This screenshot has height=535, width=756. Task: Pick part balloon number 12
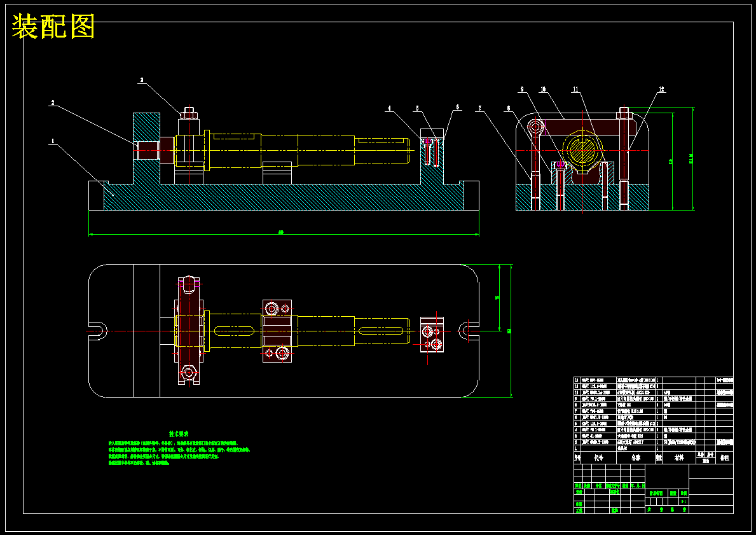tap(661, 89)
